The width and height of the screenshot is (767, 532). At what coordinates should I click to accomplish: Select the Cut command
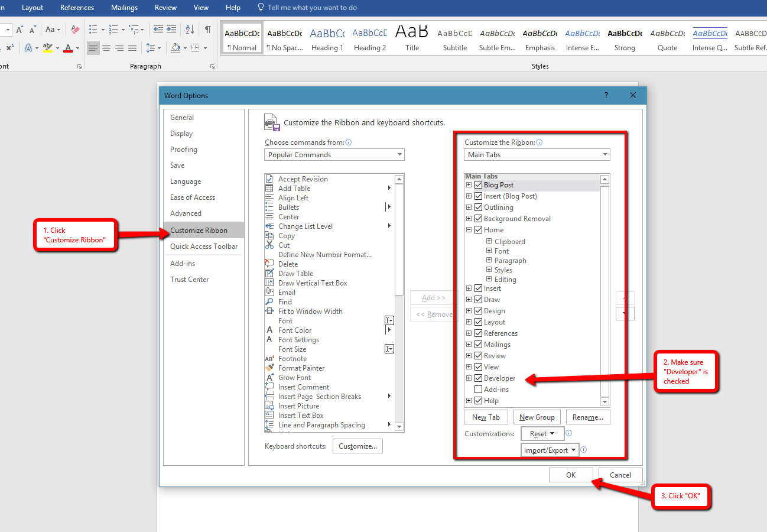(285, 245)
